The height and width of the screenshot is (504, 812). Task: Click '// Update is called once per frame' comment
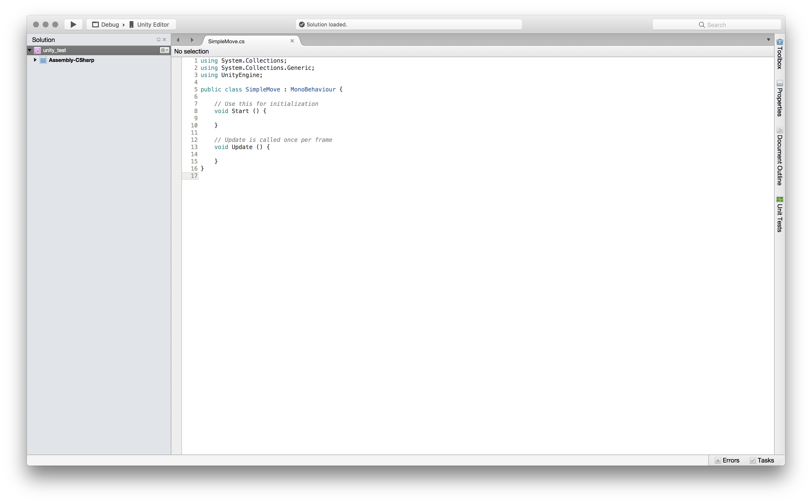coord(273,140)
